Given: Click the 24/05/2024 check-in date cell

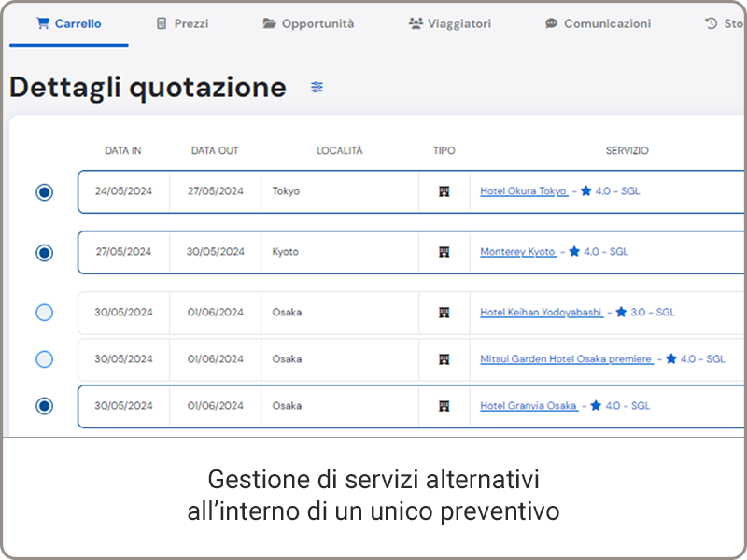Looking at the screenshot, I should click(123, 191).
